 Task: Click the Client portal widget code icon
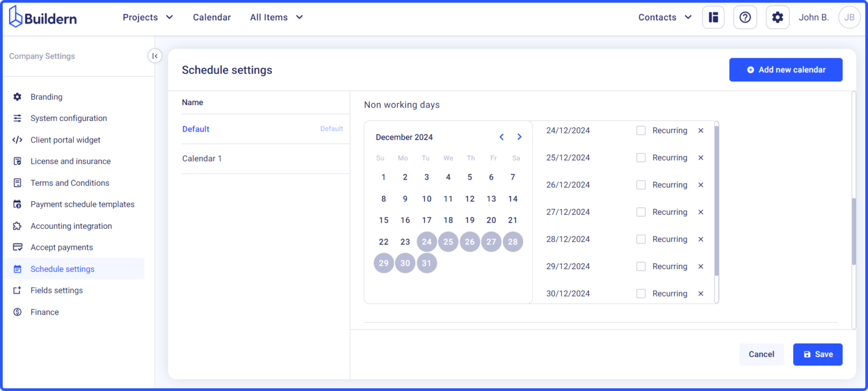(19, 140)
